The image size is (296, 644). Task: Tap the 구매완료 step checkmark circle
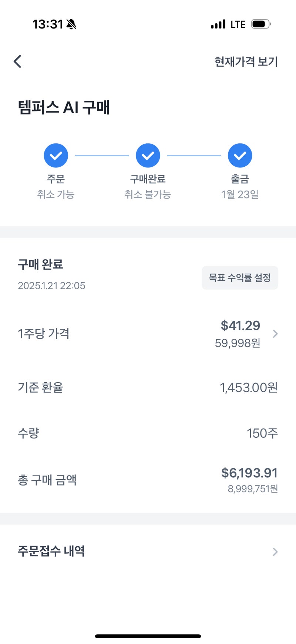click(x=148, y=156)
